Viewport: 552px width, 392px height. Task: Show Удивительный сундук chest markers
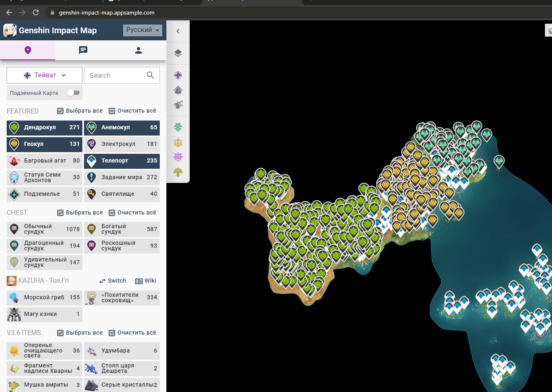[45, 262]
